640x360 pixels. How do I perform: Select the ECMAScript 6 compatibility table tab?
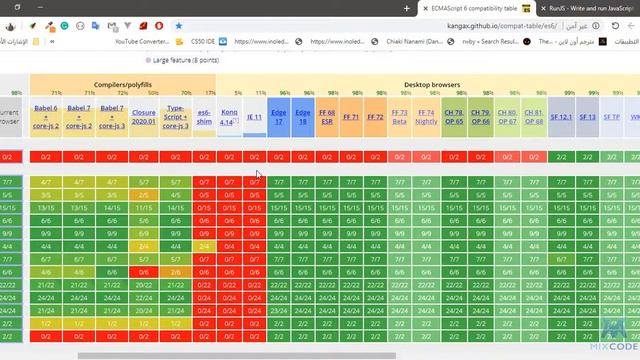[477, 8]
